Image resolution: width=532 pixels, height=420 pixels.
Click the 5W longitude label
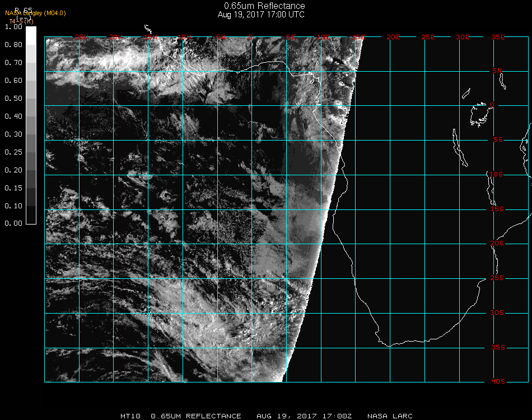[x=221, y=37]
